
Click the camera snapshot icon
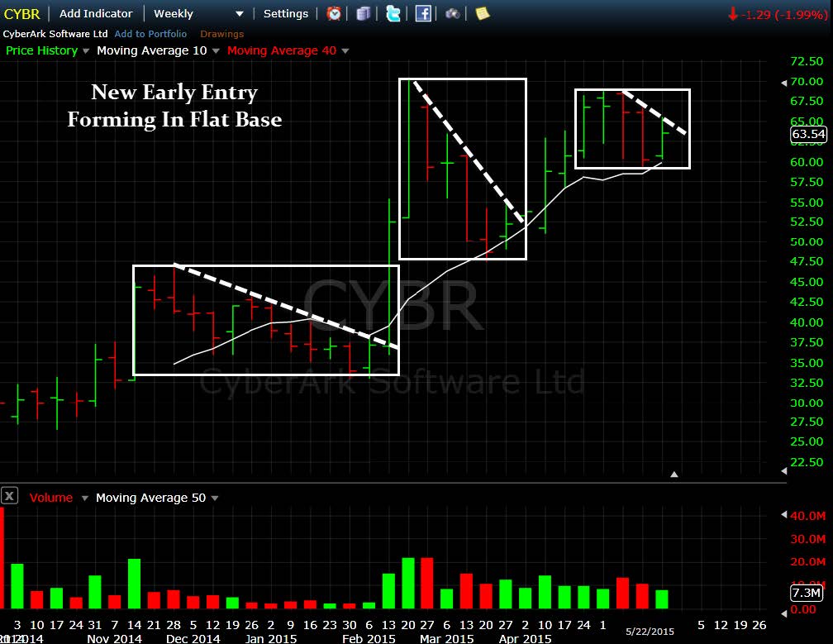click(x=453, y=13)
